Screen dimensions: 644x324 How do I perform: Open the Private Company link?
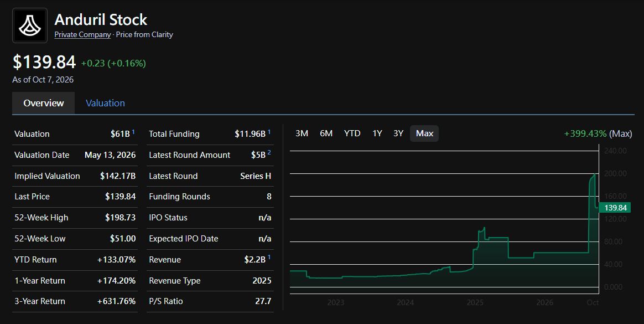(82, 34)
